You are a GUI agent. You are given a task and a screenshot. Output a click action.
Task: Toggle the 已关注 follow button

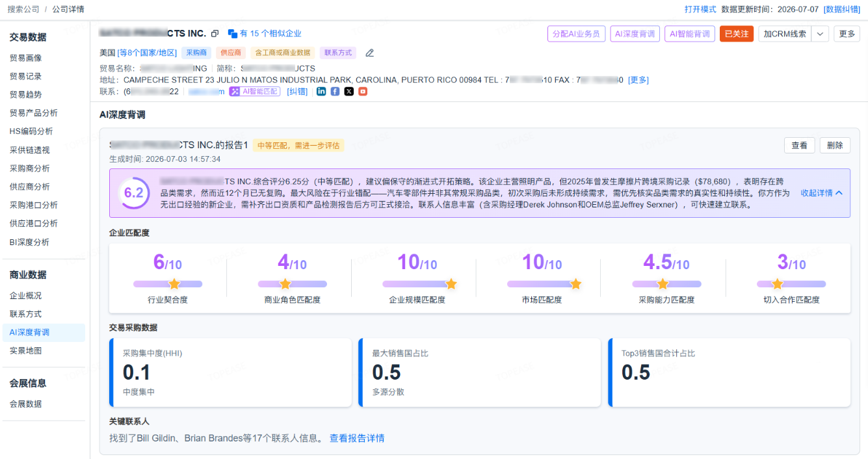[736, 34]
